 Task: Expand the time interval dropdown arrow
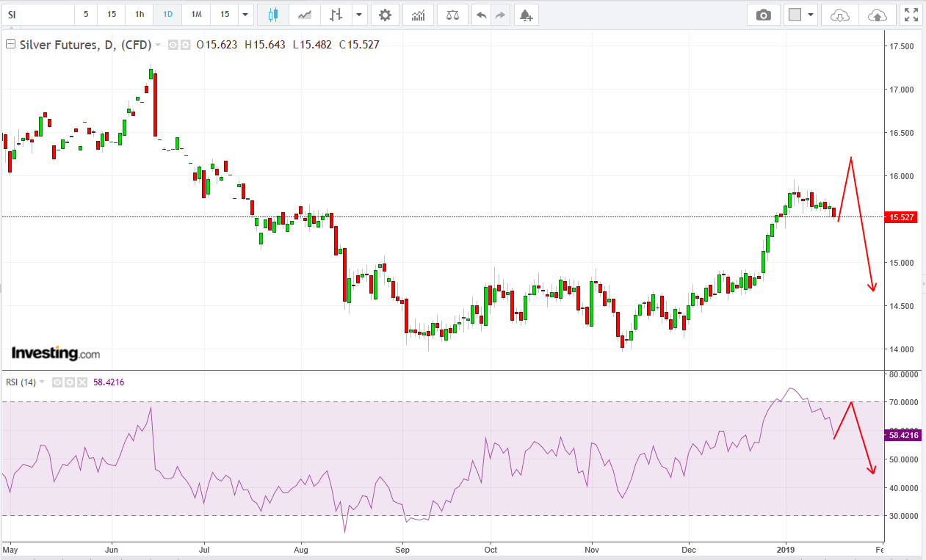click(245, 15)
